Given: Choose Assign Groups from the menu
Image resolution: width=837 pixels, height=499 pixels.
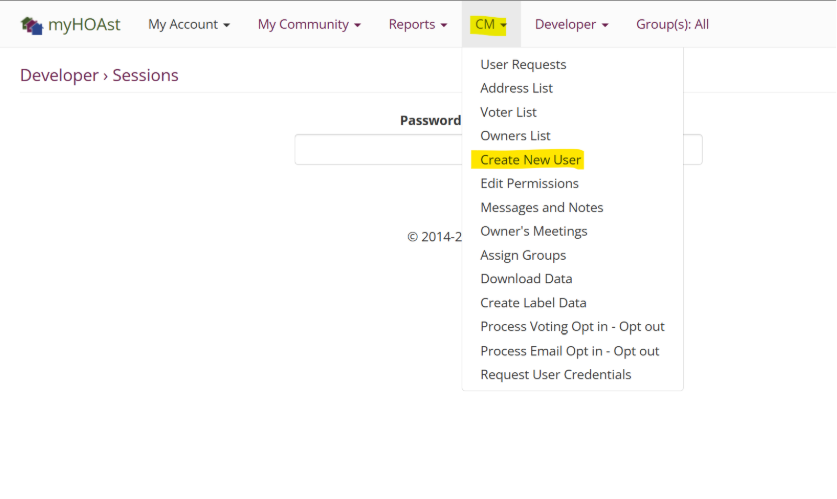Looking at the screenshot, I should 523,255.
